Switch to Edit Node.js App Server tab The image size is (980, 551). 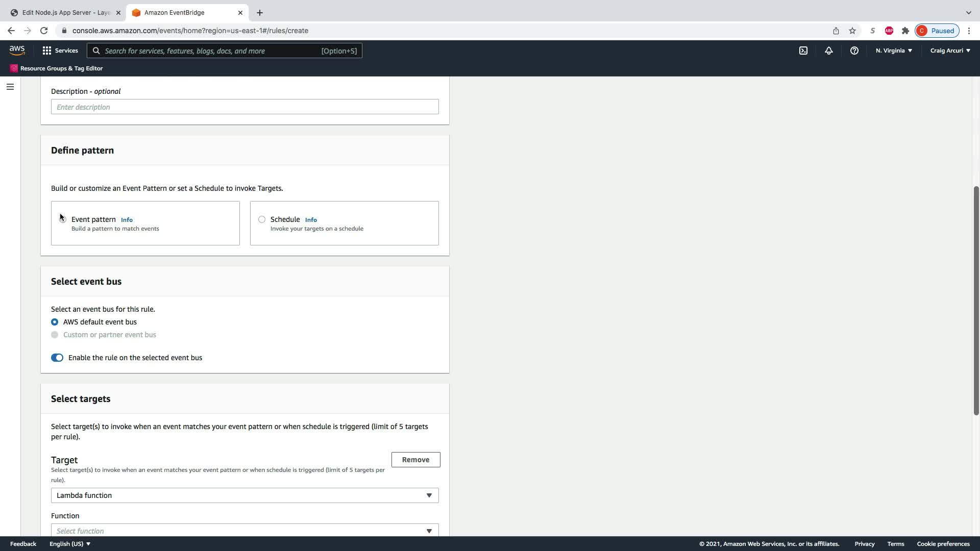[x=65, y=13]
